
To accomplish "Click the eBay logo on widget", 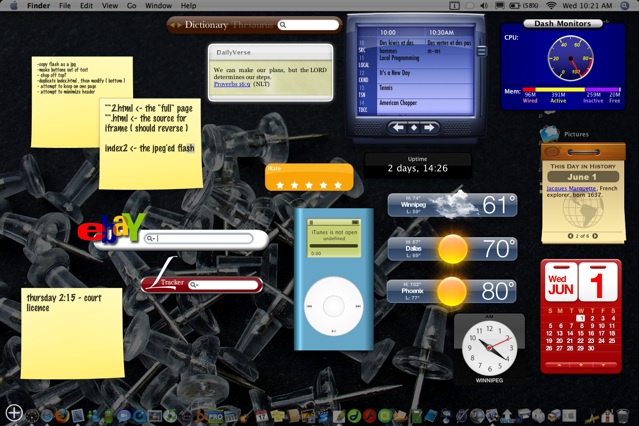I will click(x=111, y=228).
